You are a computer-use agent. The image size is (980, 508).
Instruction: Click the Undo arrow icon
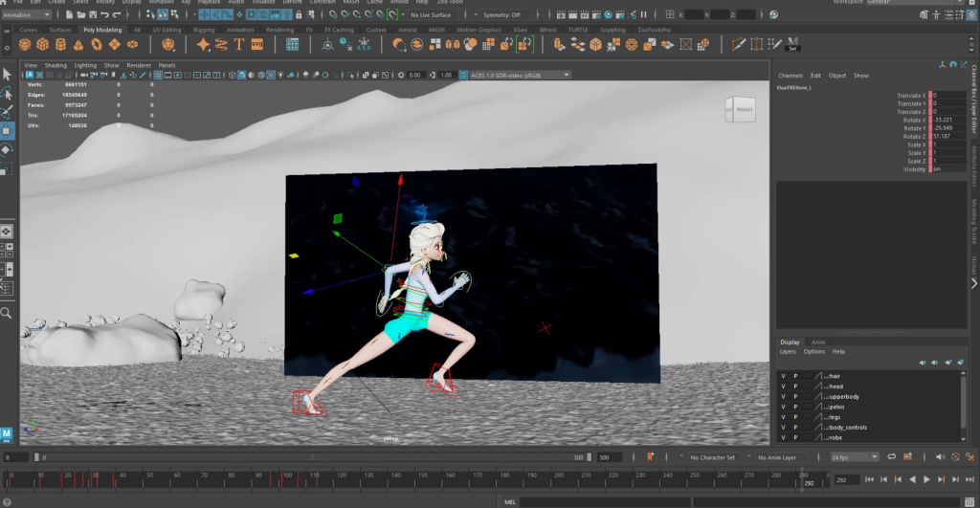(x=104, y=14)
